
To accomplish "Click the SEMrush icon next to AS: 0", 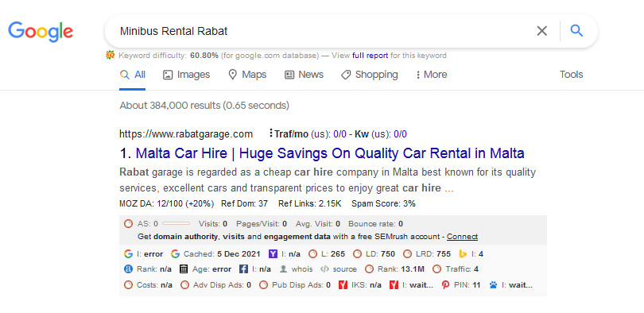I will click(x=129, y=224).
